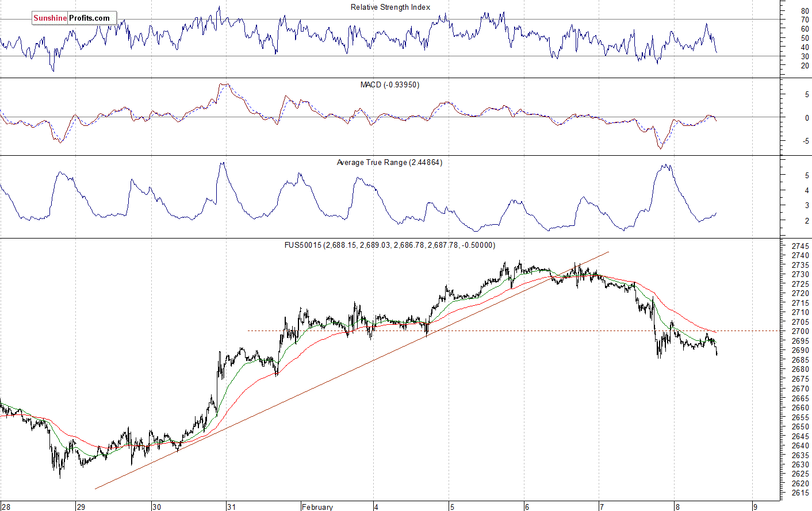Select the Average True Range (2.44864) label

point(389,162)
